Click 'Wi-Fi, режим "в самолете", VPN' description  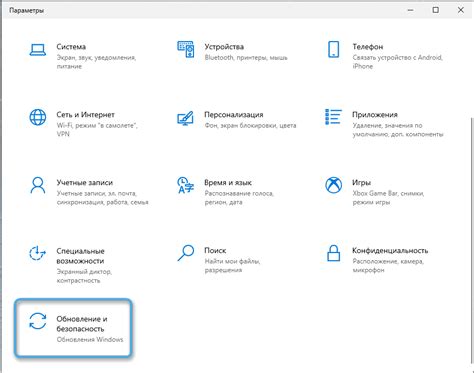tap(97, 130)
